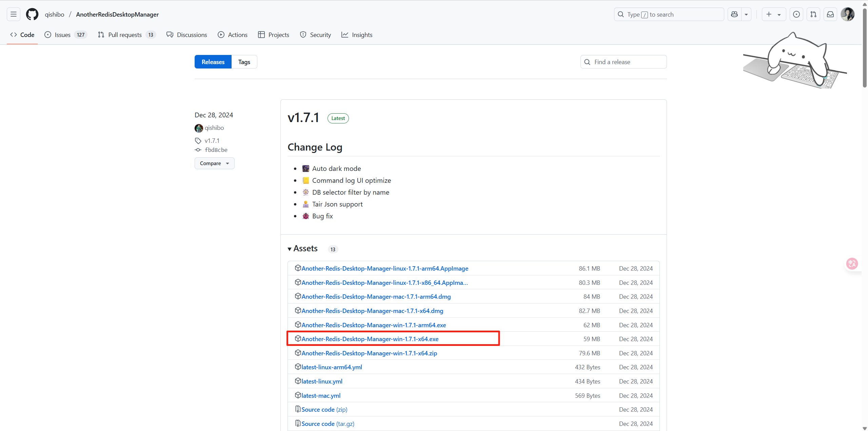Click the GitHub logo home icon
The height and width of the screenshot is (431, 868).
[32, 14]
